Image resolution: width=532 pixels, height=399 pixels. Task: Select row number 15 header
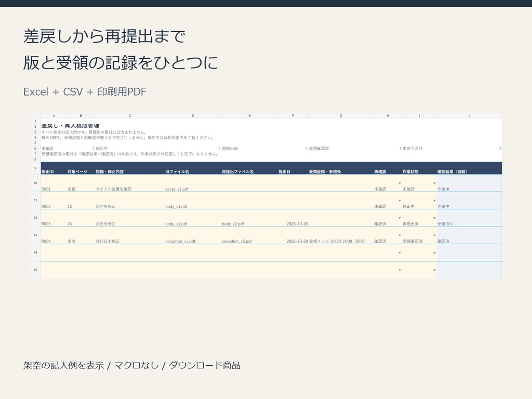tap(35, 270)
